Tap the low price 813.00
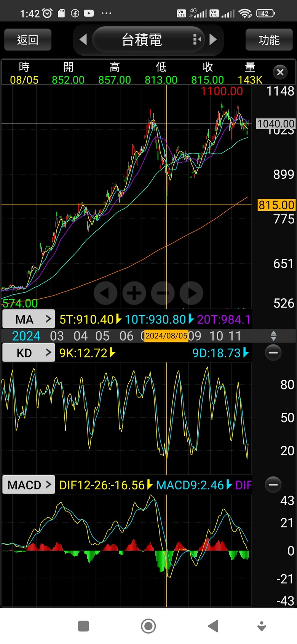 pos(161,80)
